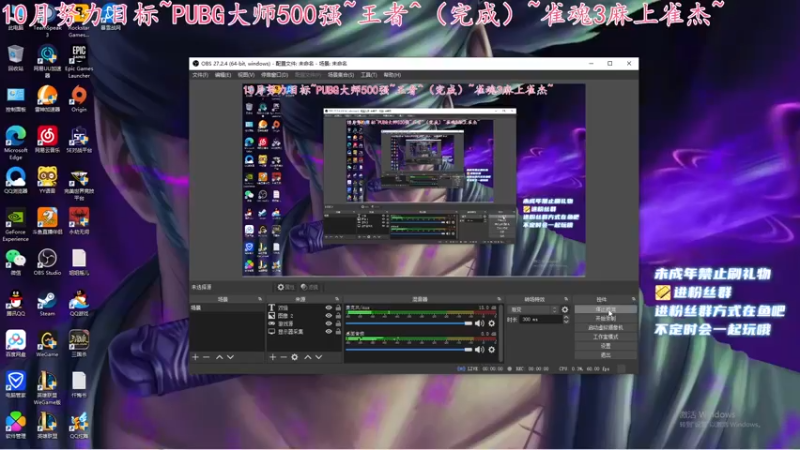800x450 pixels.
Task: Pop out the Scene Transitions dock panel
Action: (x=566, y=299)
